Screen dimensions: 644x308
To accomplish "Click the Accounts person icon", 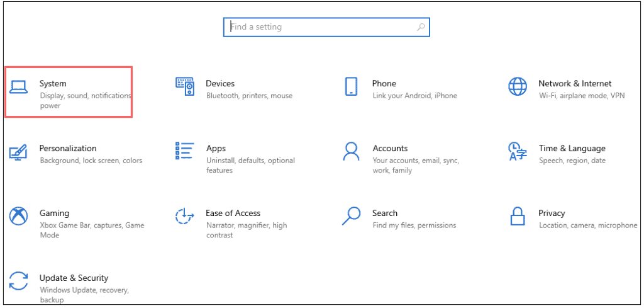I will pos(351,152).
